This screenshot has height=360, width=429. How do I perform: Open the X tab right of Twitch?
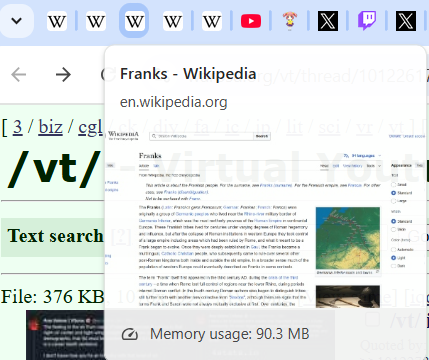point(406,21)
